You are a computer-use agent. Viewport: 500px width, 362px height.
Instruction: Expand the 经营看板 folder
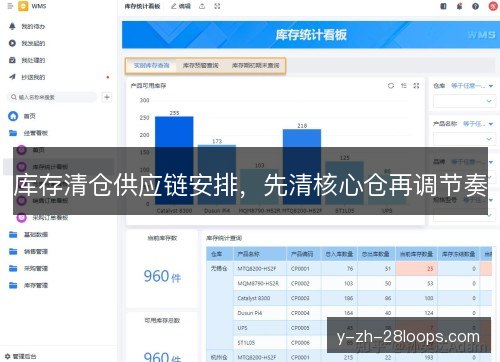pos(28,133)
